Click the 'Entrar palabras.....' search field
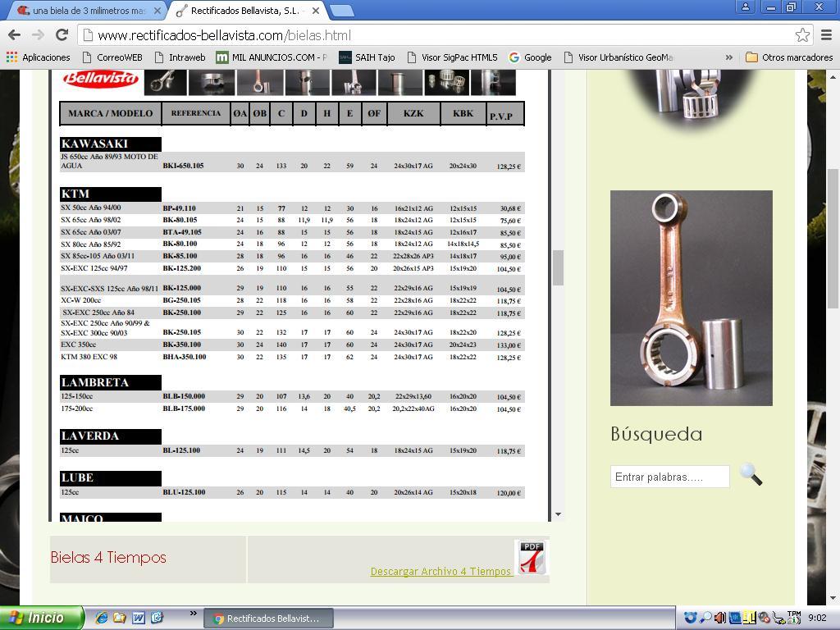The image size is (840, 630). click(x=669, y=477)
